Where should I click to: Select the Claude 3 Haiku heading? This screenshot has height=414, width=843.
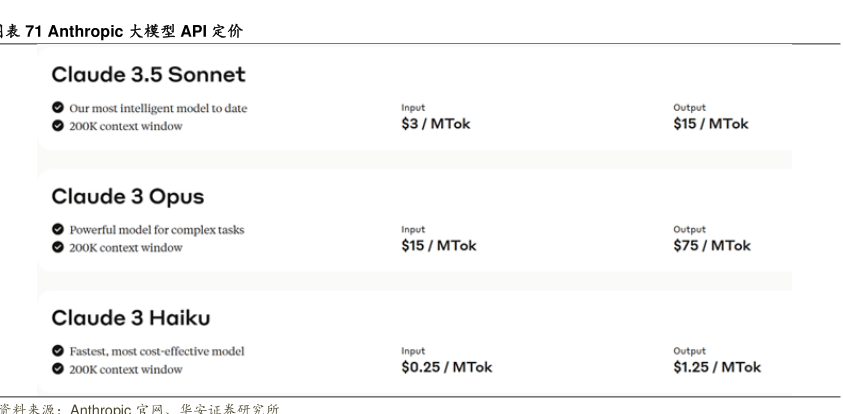131,318
